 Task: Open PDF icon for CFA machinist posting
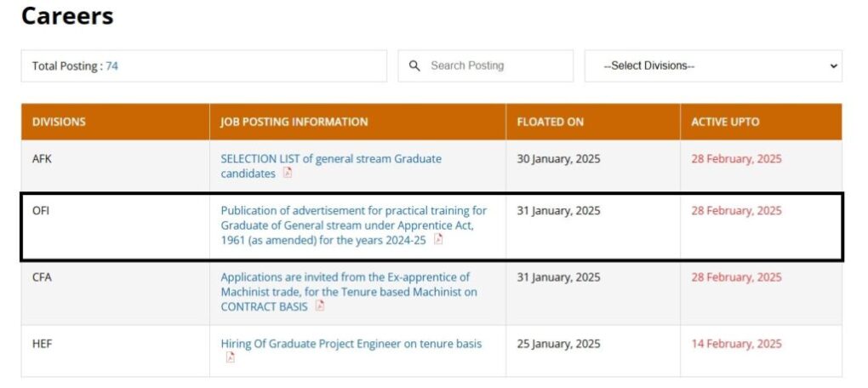pos(319,305)
